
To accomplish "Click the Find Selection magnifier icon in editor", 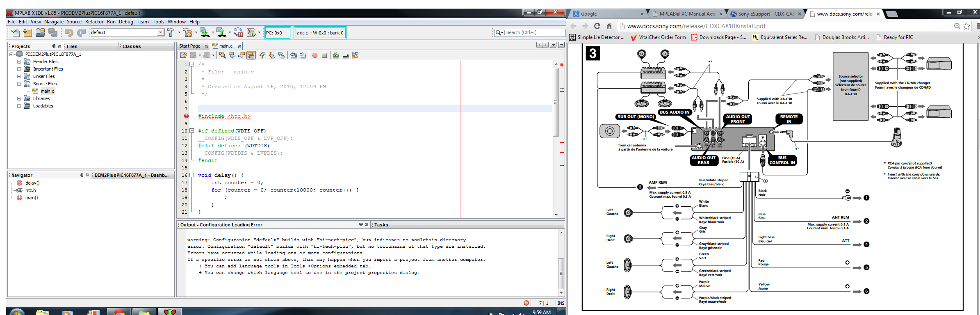I will coord(223,55).
